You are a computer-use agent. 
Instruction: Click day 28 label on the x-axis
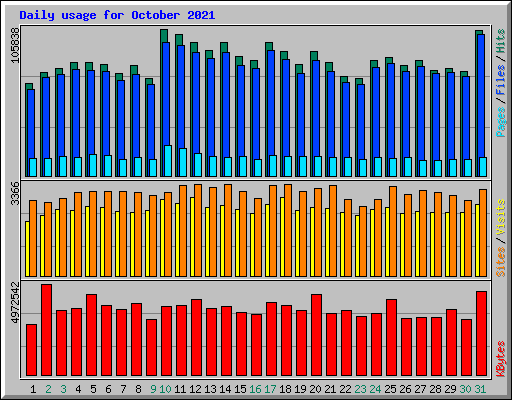(435, 389)
